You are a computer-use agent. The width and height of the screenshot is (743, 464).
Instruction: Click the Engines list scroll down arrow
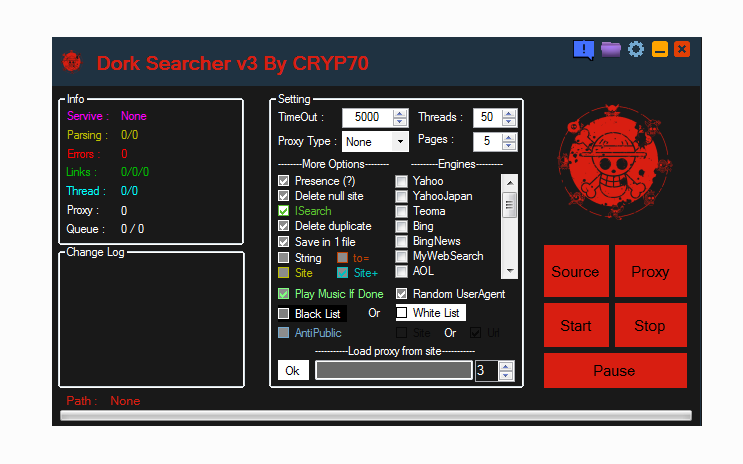point(510,271)
